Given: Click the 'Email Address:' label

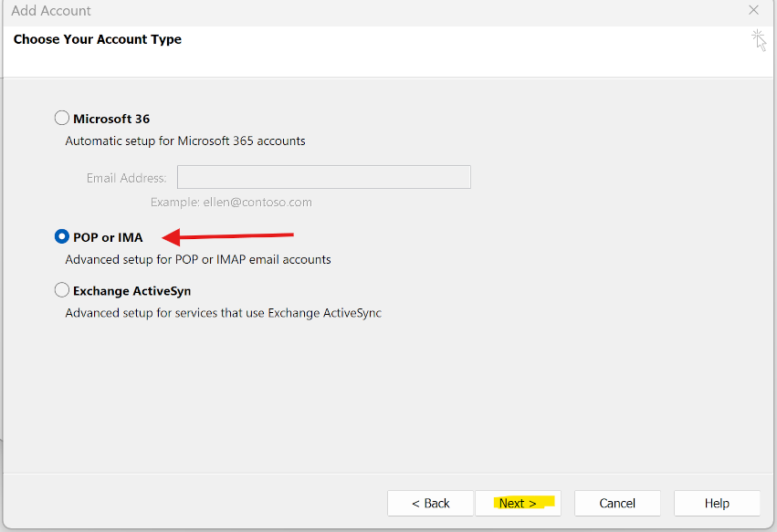Looking at the screenshot, I should click(x=126, y=178).
